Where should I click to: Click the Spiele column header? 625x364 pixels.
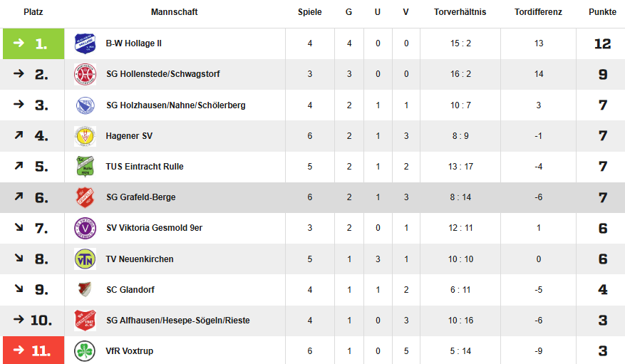pos(309,12)
